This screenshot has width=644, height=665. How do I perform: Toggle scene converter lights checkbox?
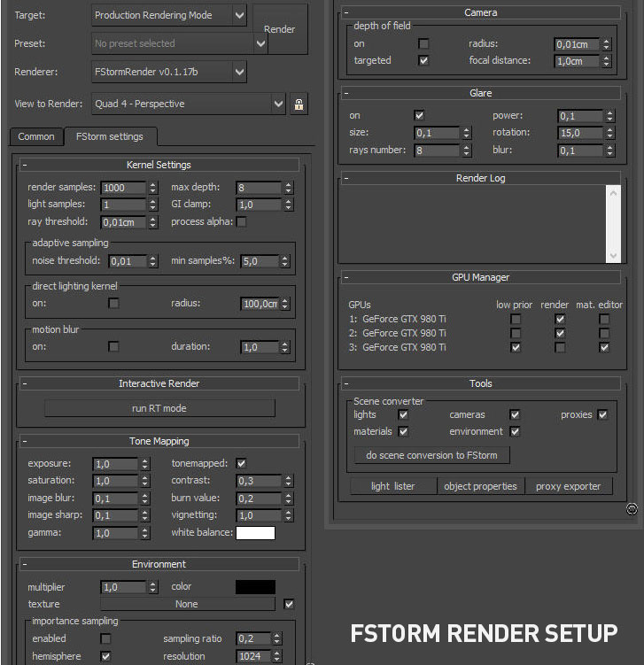click(403, 414)
